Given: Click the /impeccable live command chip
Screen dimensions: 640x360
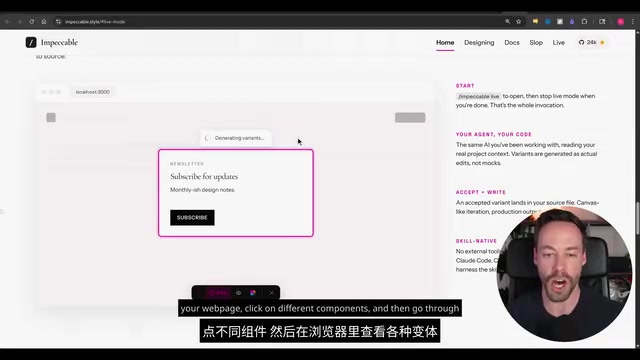Looking at the screenshot, I should 478,96.
